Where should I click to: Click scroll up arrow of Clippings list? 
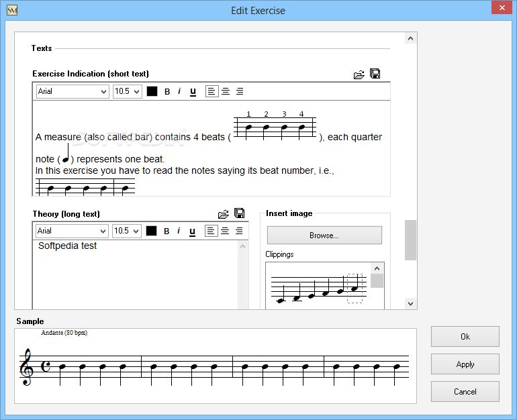point(377,268)
